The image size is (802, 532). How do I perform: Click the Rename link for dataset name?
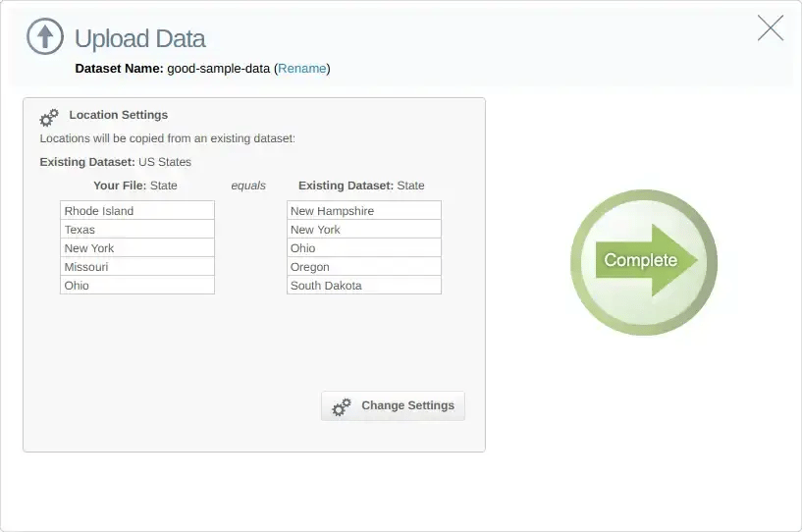(x=301, y=69)
